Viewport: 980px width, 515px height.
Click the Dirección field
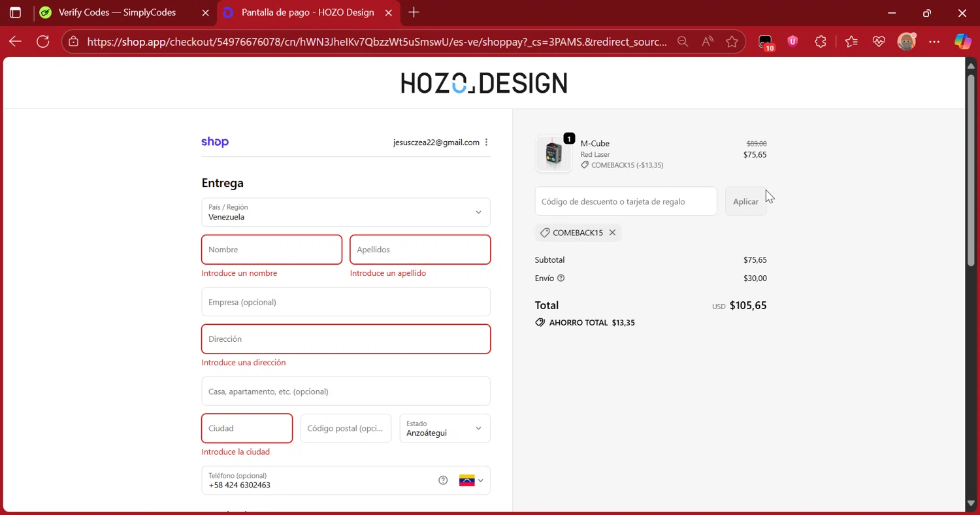[346, 339]
